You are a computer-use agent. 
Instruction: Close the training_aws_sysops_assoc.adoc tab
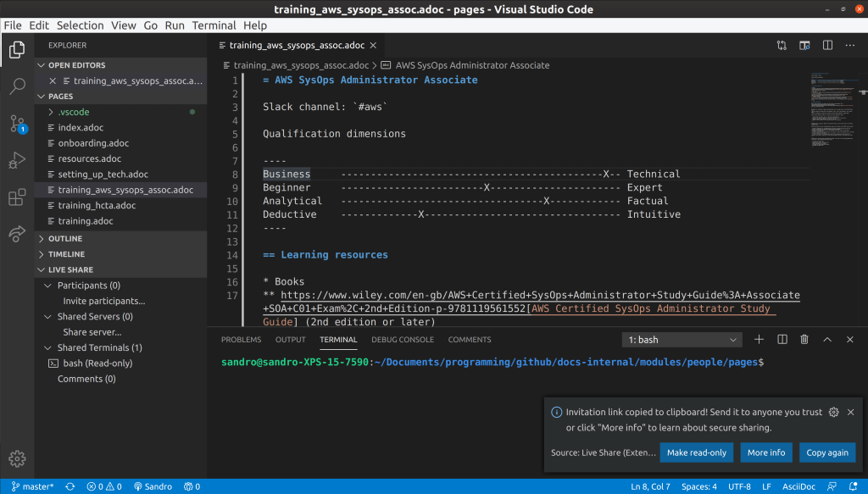[x=373, y=46]
